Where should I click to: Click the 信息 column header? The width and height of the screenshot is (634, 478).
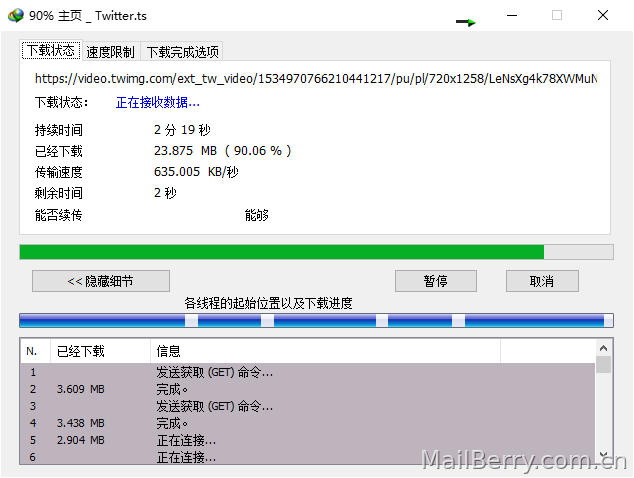coord(325,351)
